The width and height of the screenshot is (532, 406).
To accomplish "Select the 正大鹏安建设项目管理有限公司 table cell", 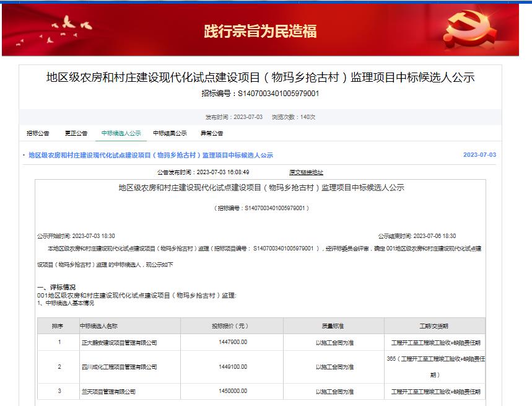I will tap(118, 342).
